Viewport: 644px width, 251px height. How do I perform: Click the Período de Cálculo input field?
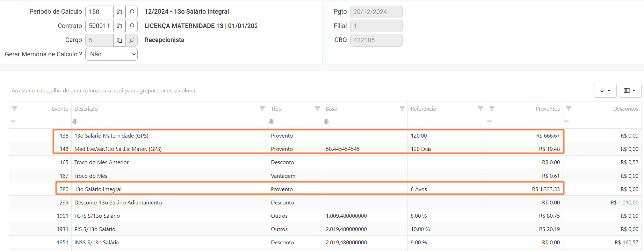coord(99,12)
